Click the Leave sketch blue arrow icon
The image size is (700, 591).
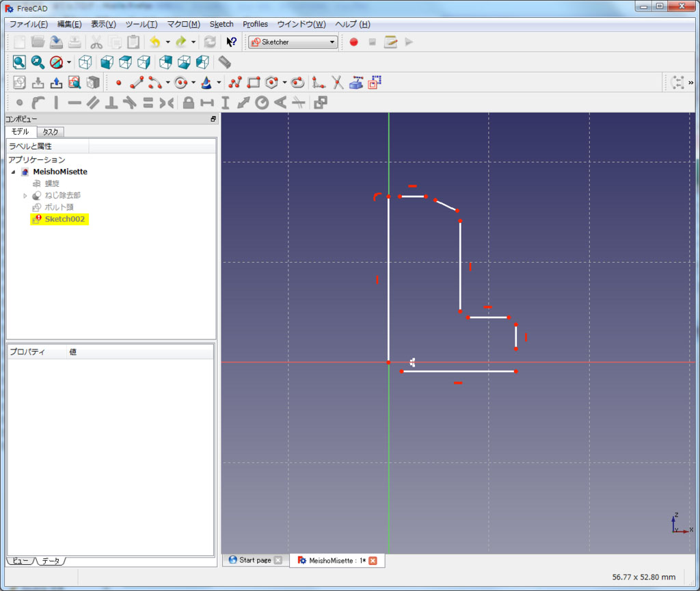(x=56, y=83)
